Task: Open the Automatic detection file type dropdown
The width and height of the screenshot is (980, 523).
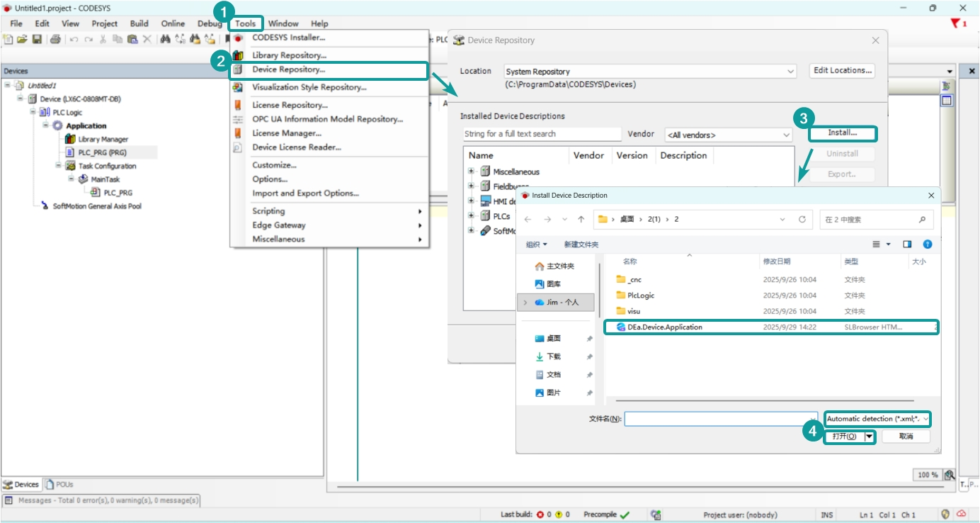Action: coord(879,419)
